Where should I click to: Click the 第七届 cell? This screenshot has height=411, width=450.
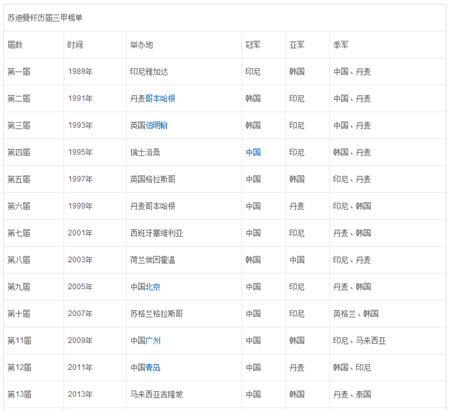(x=19, y=233)
